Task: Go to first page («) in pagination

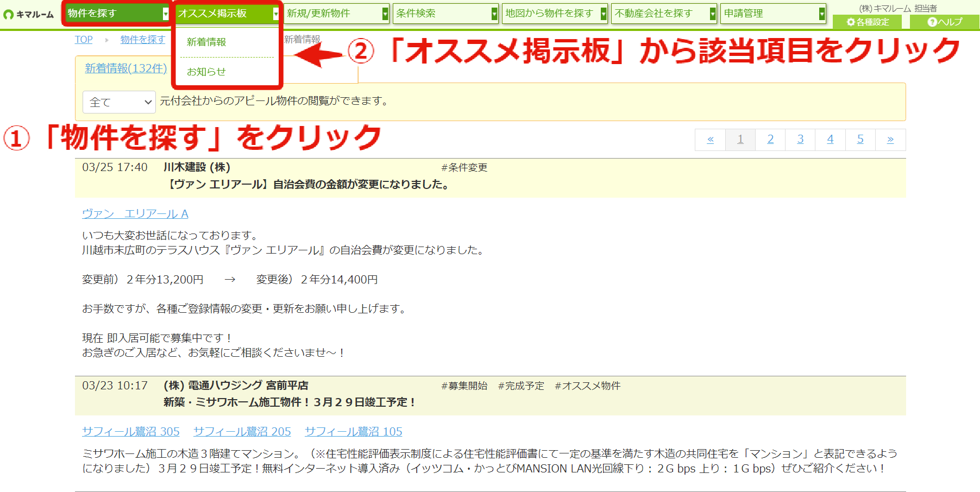Action: click(x=710, y=140)
